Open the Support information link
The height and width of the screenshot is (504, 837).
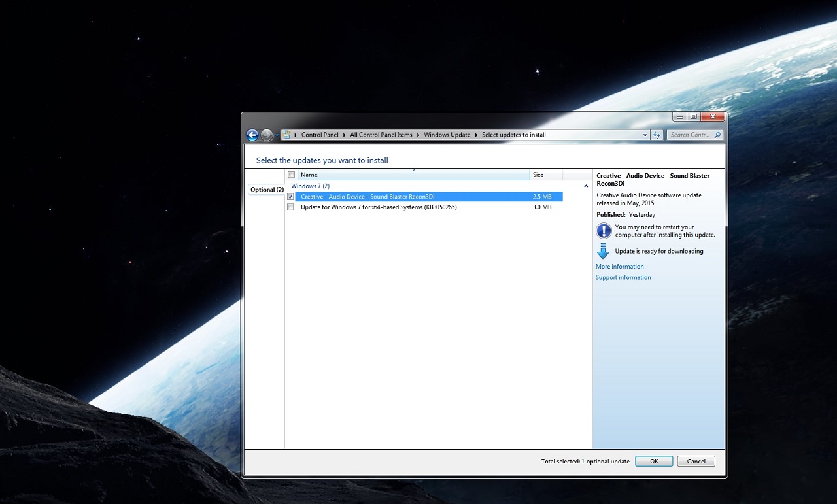pos(623,277)
